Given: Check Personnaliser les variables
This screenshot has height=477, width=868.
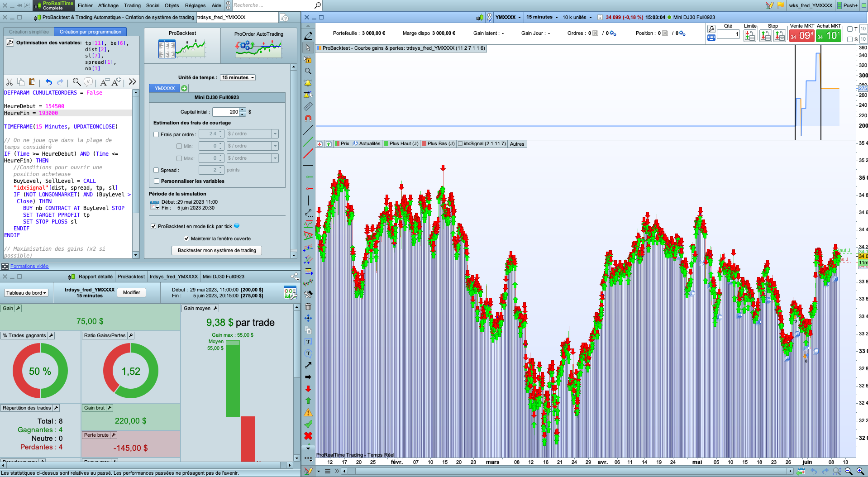Looking at the screenshot, I should (157, 181).
